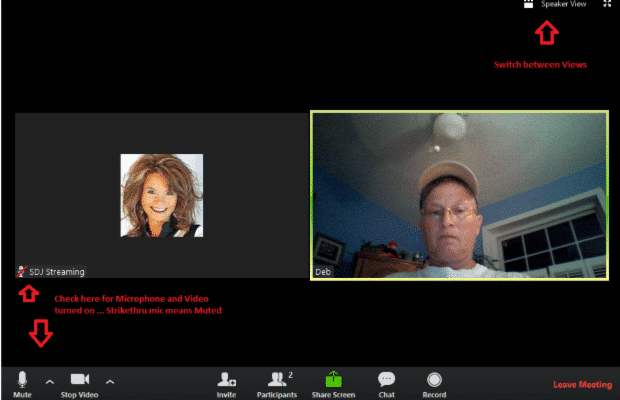Image resolution: width=620 pixels, height=400 pixels.
Task: Click the Deb name label
Action: pyautogui.click(x=323, y=272)
